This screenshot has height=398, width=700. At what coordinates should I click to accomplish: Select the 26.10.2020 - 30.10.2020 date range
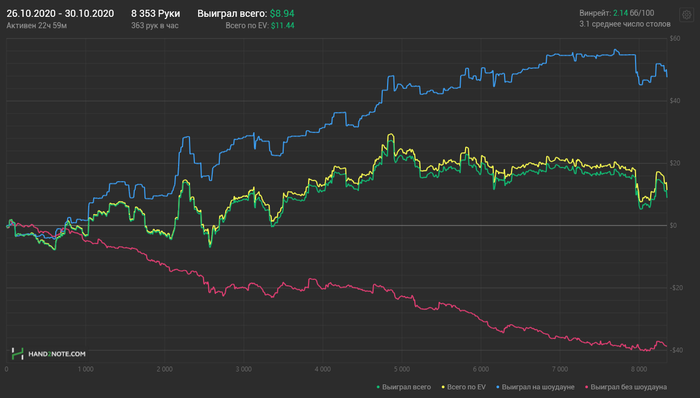pos(60,13)
